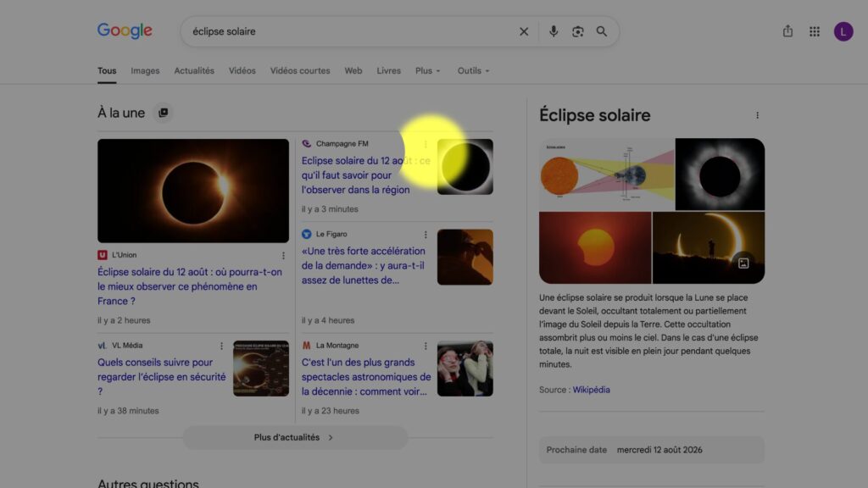Switch to the Livres tab
This screenshot has width=868, height=488.
(x=388, y=71)
